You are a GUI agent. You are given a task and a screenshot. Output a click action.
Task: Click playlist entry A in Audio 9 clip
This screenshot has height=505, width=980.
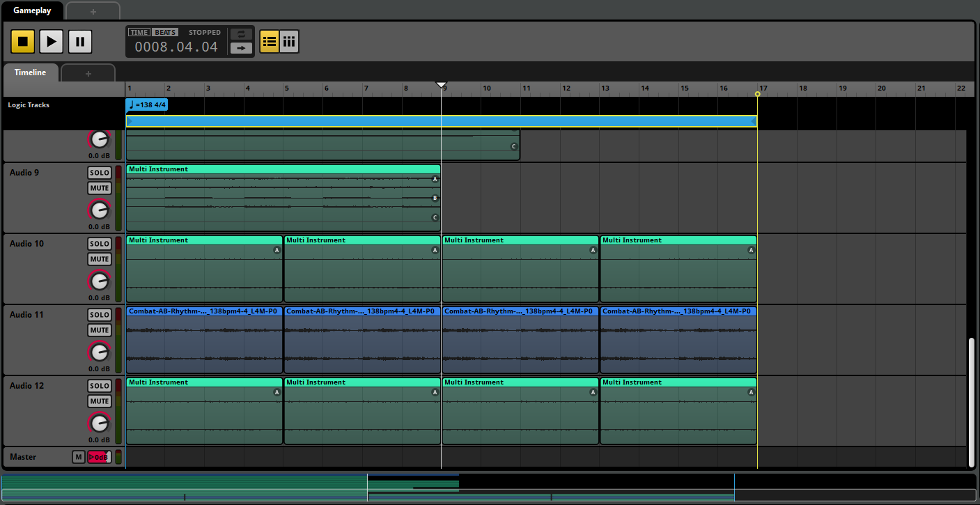[x=435, y=179]
